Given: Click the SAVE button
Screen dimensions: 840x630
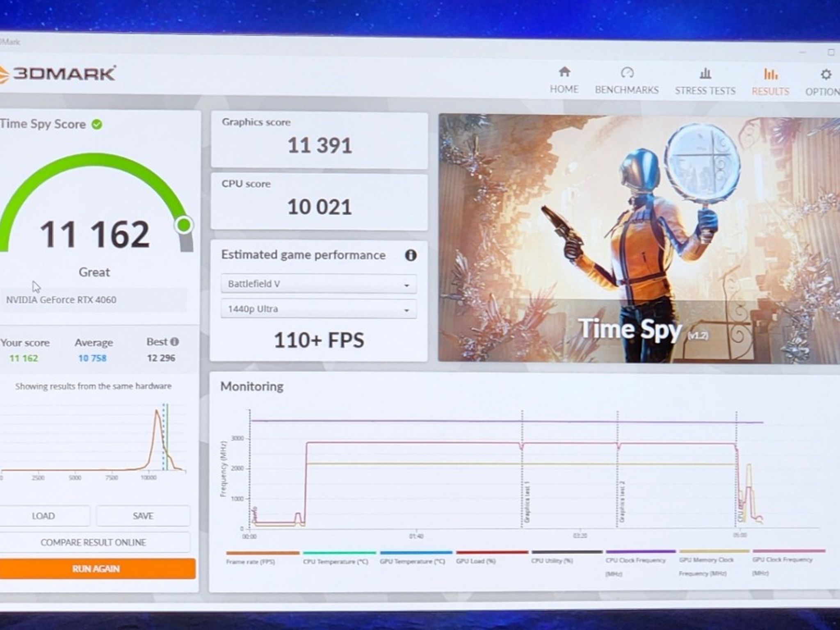Looking at the screenshot, I should coord(143,516).
